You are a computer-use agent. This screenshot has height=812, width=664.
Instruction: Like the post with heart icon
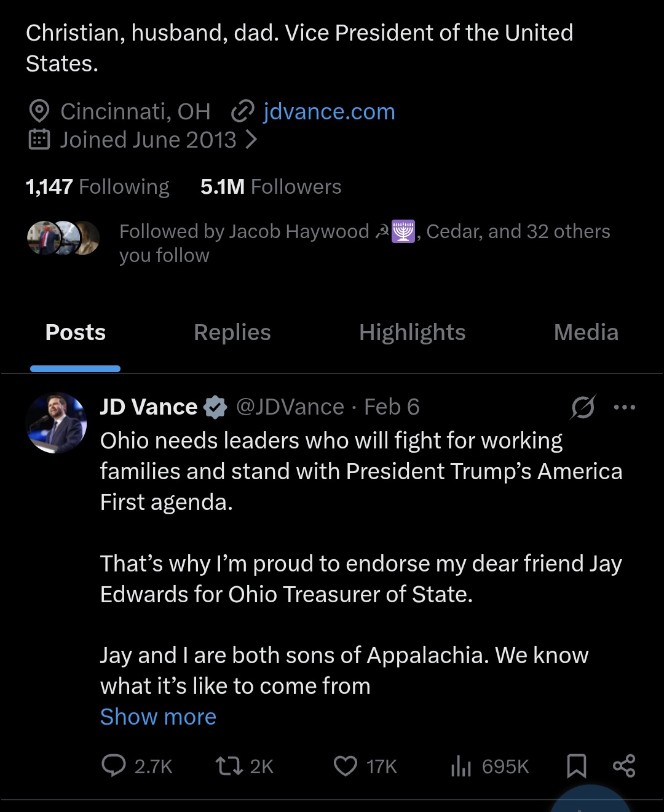346,766
